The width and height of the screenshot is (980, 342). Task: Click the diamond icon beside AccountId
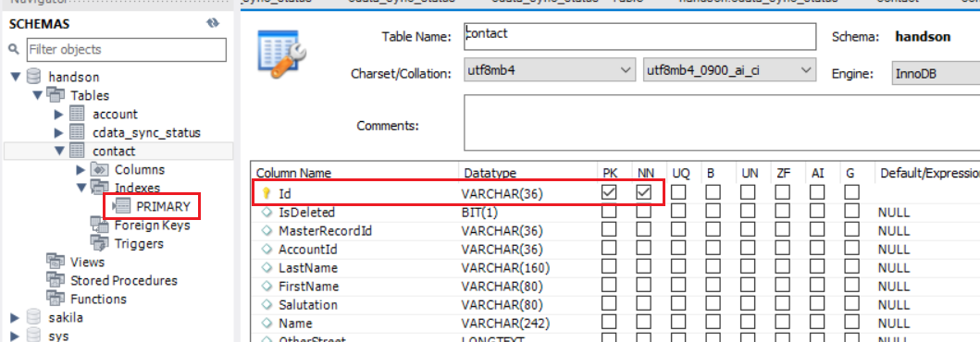[x=266, y=249]
